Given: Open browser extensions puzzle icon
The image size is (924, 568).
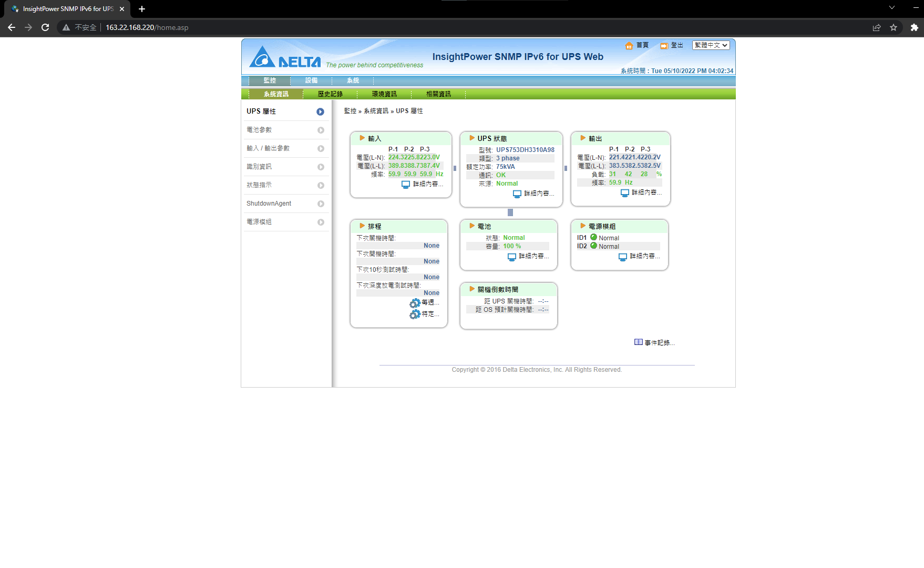Looking at the screenshot, I should tap(914, 27).
